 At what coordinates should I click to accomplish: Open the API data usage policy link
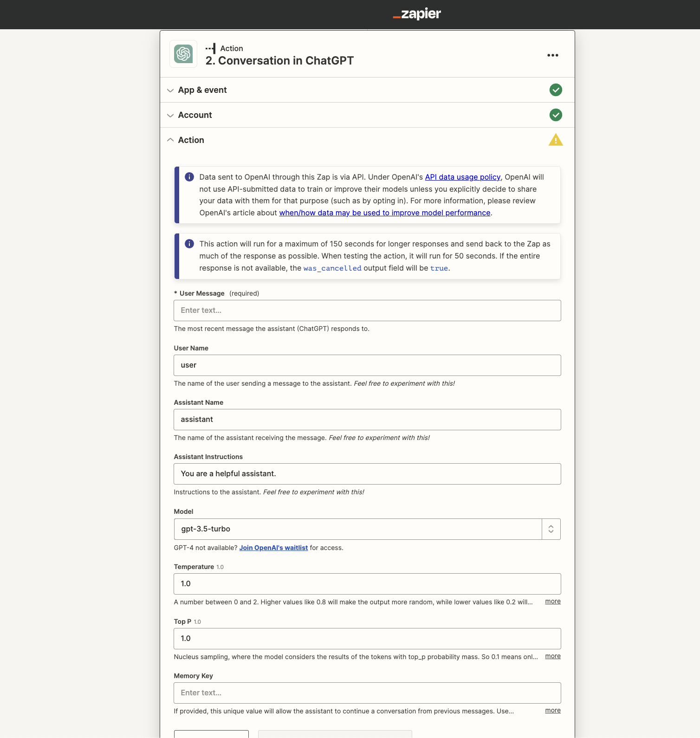462,177
